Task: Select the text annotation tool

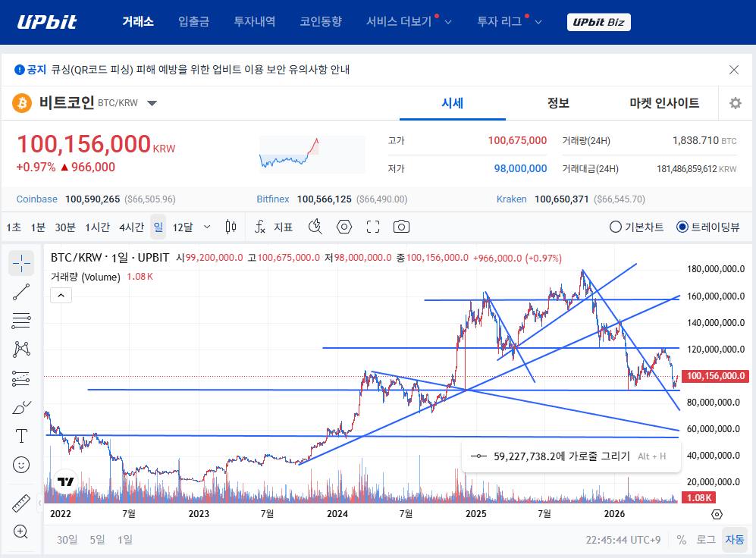Action: [21, 436]
